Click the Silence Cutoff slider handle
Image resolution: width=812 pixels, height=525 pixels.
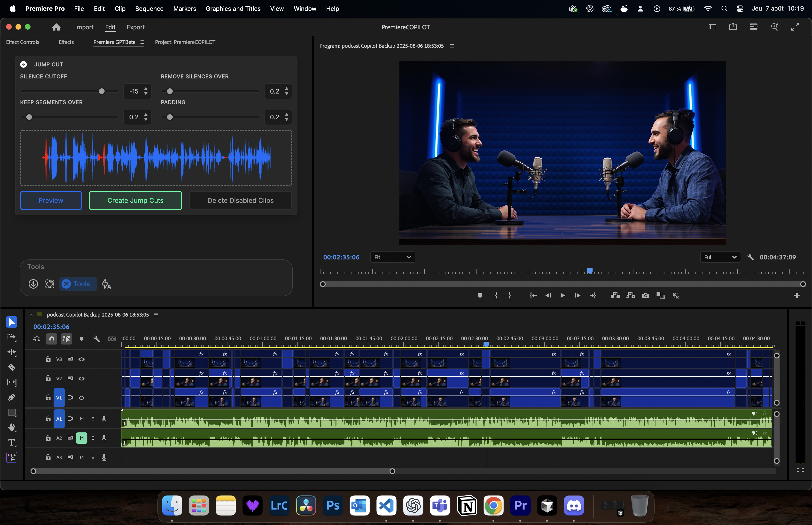101,91
